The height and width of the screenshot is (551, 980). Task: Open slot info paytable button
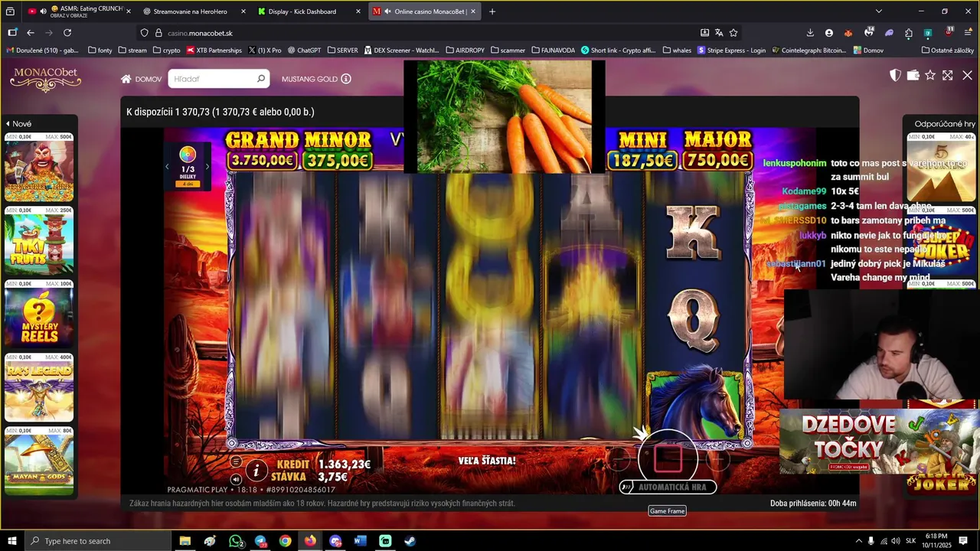point(257,470)
